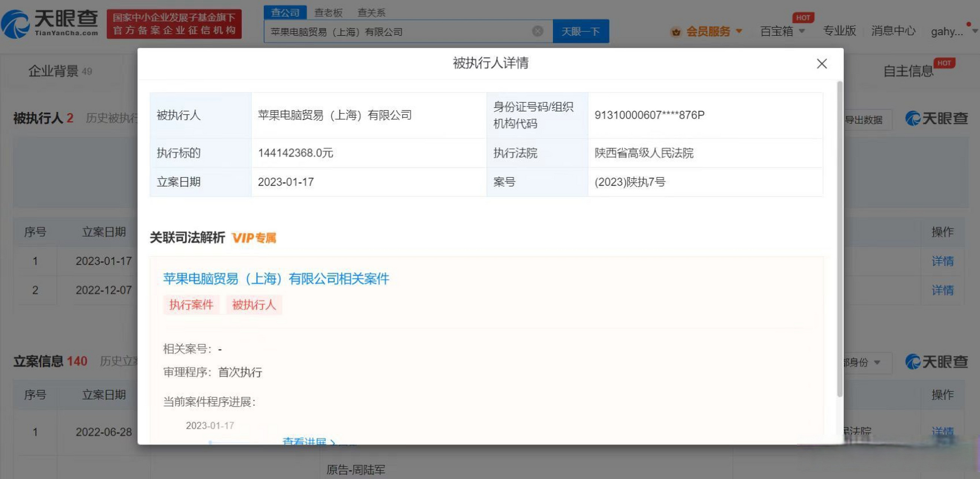The width and height of the screenshot is (980, 479).
Task: Click the 原告-周陆军 text
Action: 356,470
